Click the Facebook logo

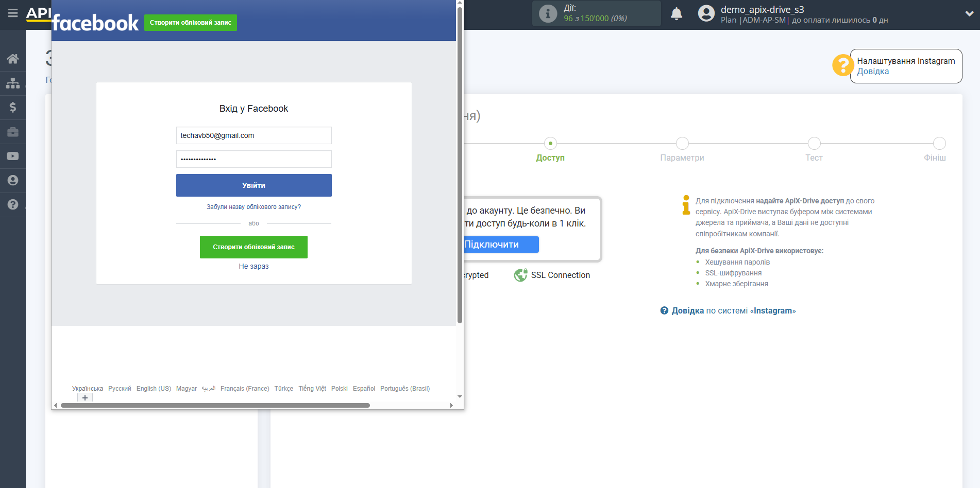pos(95,23)
